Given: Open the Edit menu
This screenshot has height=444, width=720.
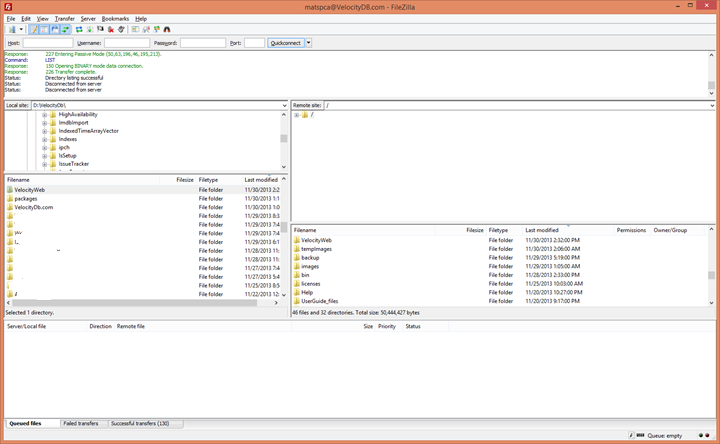Looking at the screenshot, I should 26,19.
